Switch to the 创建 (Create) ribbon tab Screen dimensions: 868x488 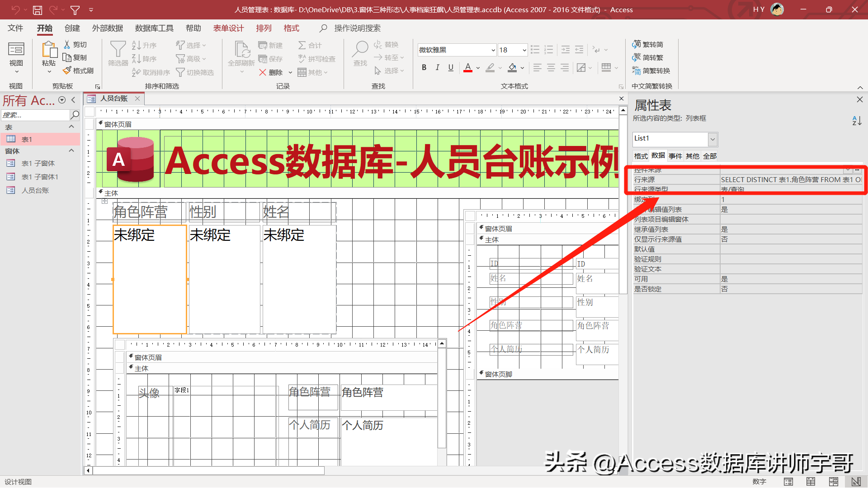click(x=72, y=28)
